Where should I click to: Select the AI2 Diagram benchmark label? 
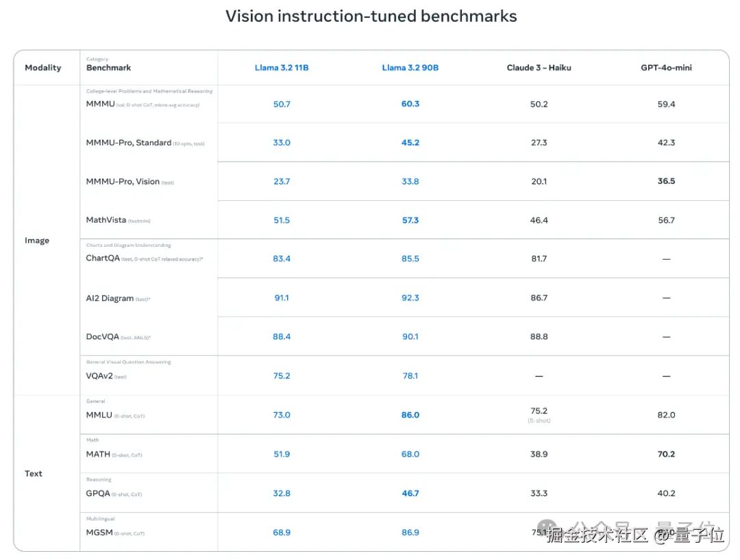tap(110, 298)
